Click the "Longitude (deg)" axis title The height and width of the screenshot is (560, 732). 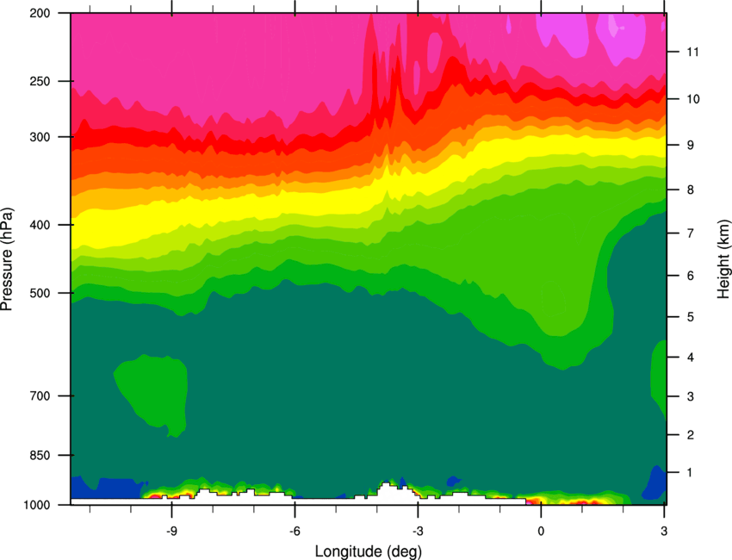[369, 551]
